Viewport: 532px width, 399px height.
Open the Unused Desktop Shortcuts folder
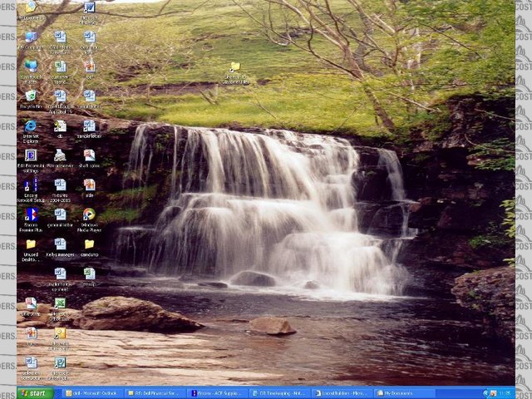[x=31, y=245]
